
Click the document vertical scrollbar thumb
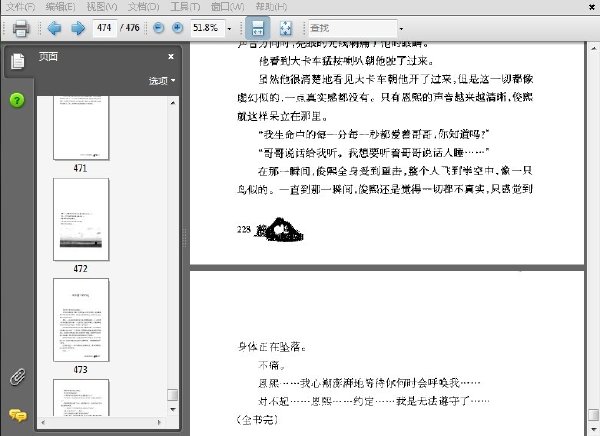click(593, 415)
